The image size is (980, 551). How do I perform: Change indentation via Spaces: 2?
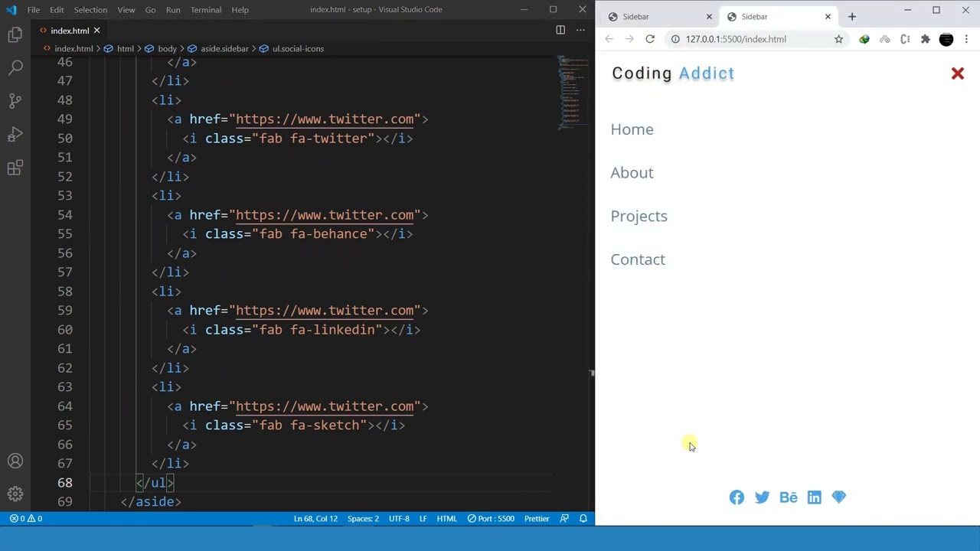(363, 519)
